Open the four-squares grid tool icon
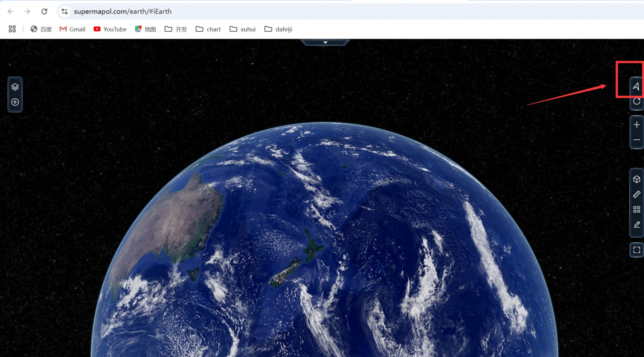The image size is (644, 357). [x=637, y=210]
